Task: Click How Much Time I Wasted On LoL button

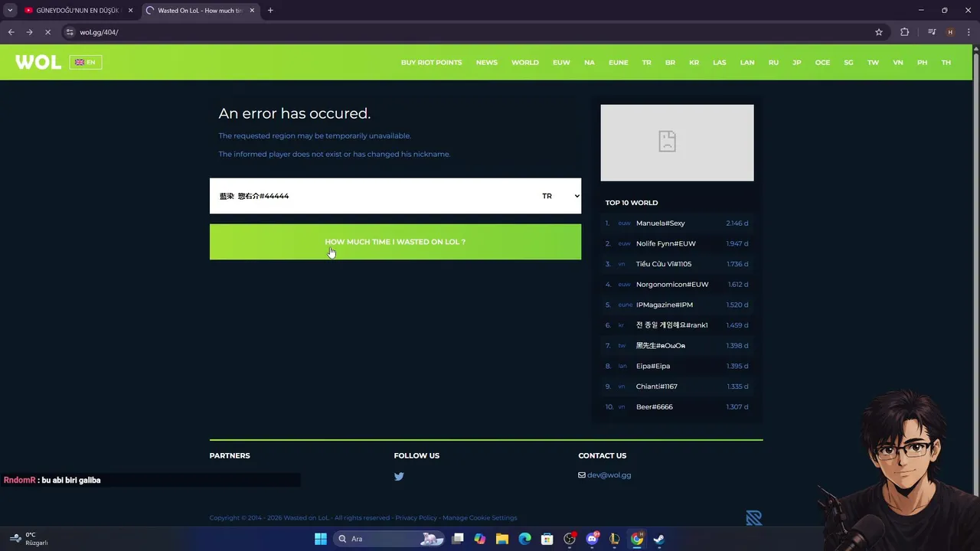Action: pyautogui.click(x=395, y=242)
